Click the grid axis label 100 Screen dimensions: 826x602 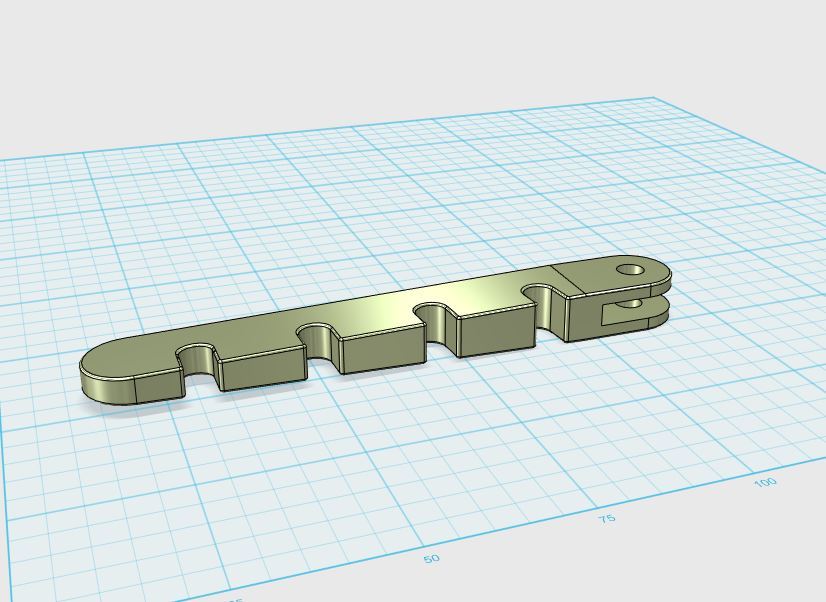[765, 482]
